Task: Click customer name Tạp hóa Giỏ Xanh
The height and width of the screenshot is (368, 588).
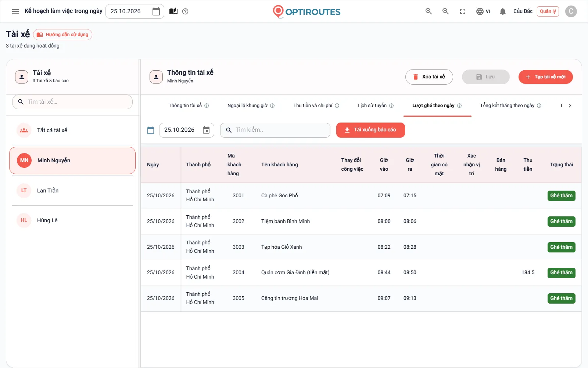Action: [x=282, y=247]
